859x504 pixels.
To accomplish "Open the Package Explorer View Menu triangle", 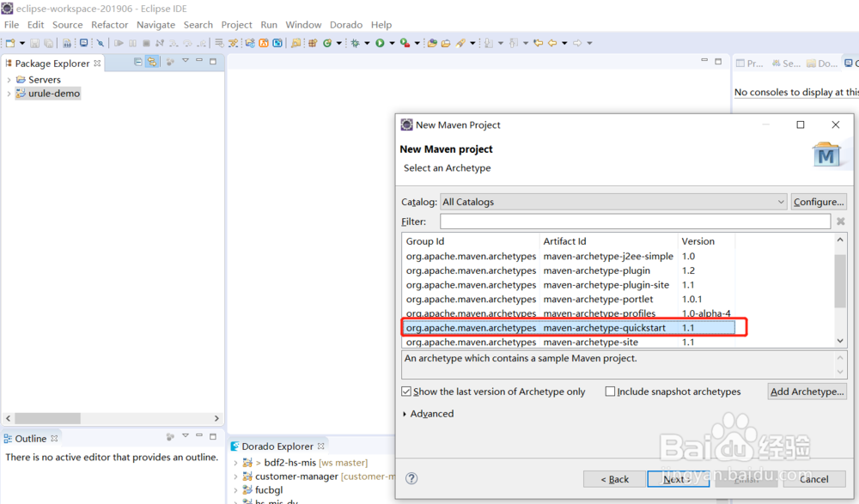I will pyautogui.click(x=186, y=61).
